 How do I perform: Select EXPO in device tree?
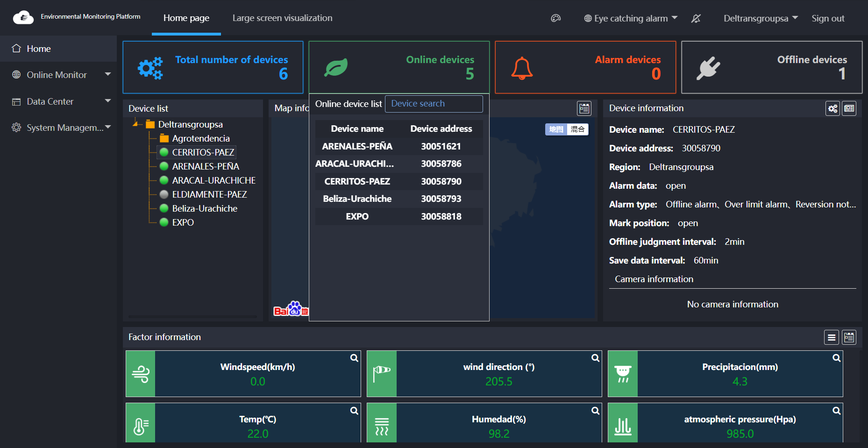[183, 222]
